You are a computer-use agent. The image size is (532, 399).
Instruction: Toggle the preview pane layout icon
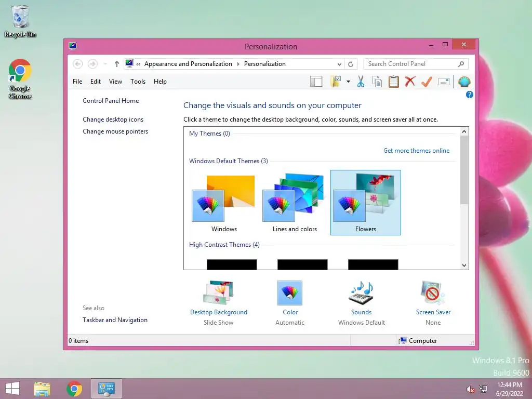[316, 82]
